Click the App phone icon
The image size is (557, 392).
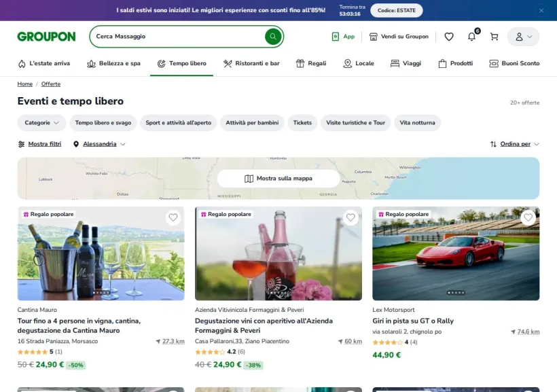pyautogui.click(x=336, y=37)
